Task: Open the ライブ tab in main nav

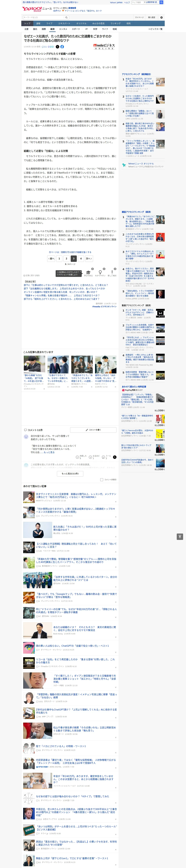Action: pos(49,24)
